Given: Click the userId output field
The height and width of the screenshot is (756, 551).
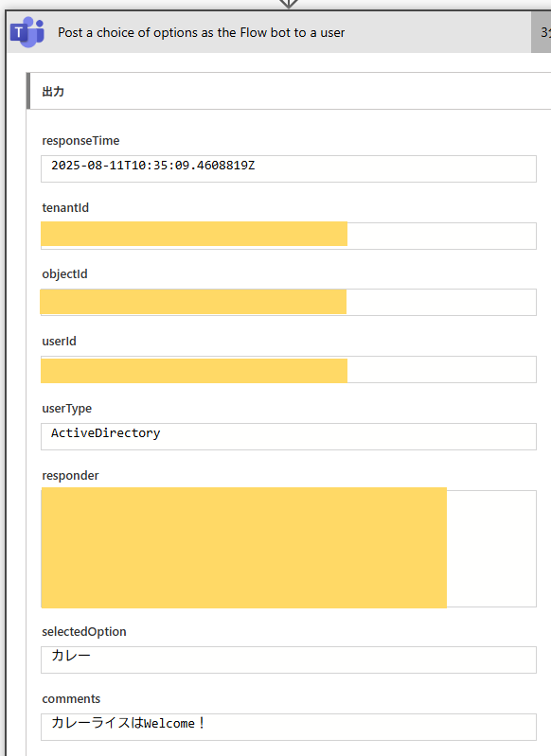Looking at the screenshot, I should pos(289,369).
